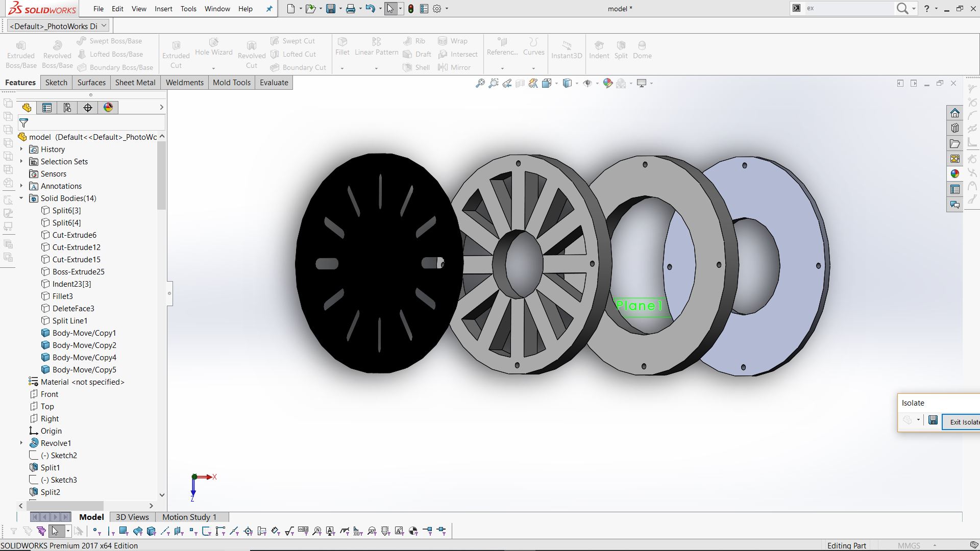980x551 pixels.
Task: Open the PropertyManager tab icon
Action: pyautogui.click(x=47, y=108)
